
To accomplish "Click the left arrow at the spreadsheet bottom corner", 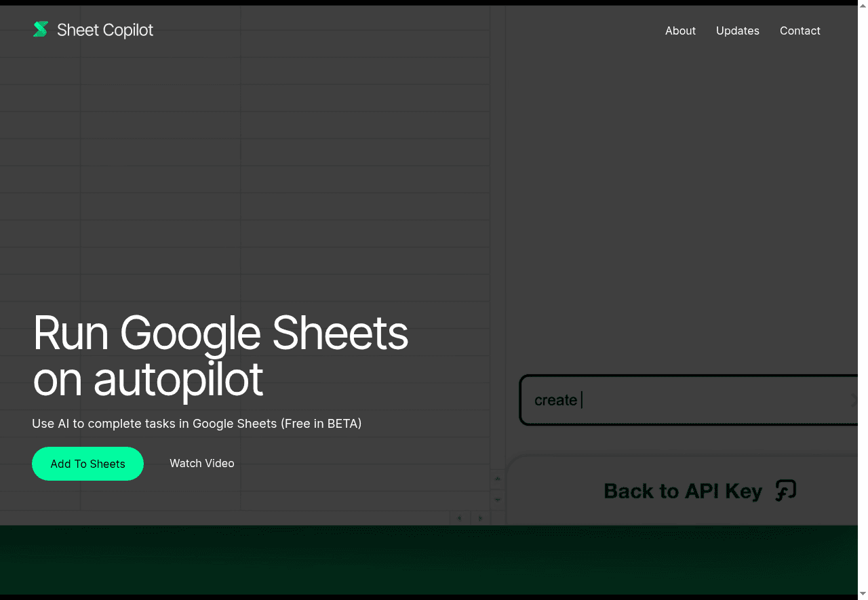I will (459, 517).
